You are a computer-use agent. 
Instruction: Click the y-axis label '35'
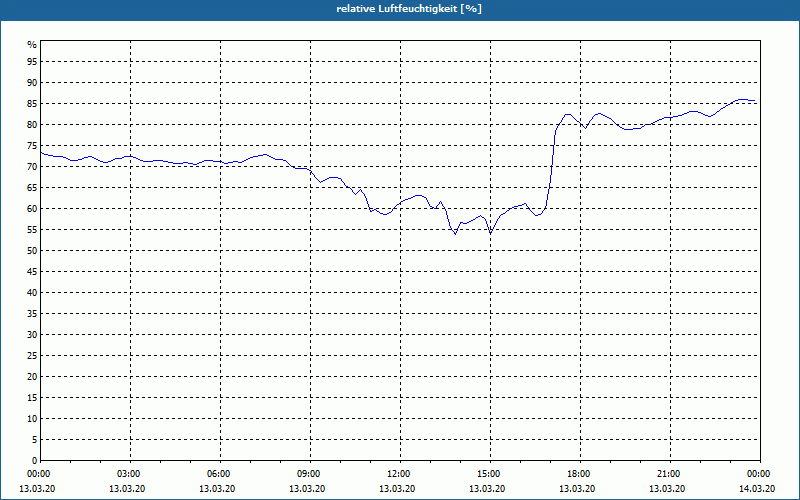(32, 314)
